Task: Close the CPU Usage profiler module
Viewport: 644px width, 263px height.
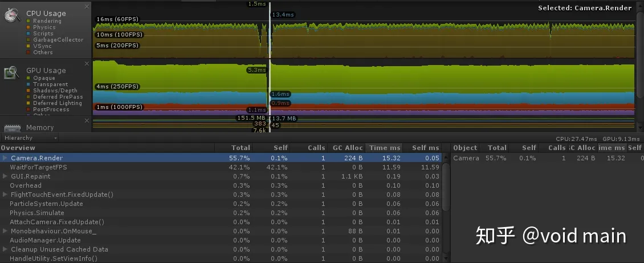Action: click(x=87, y=7)
